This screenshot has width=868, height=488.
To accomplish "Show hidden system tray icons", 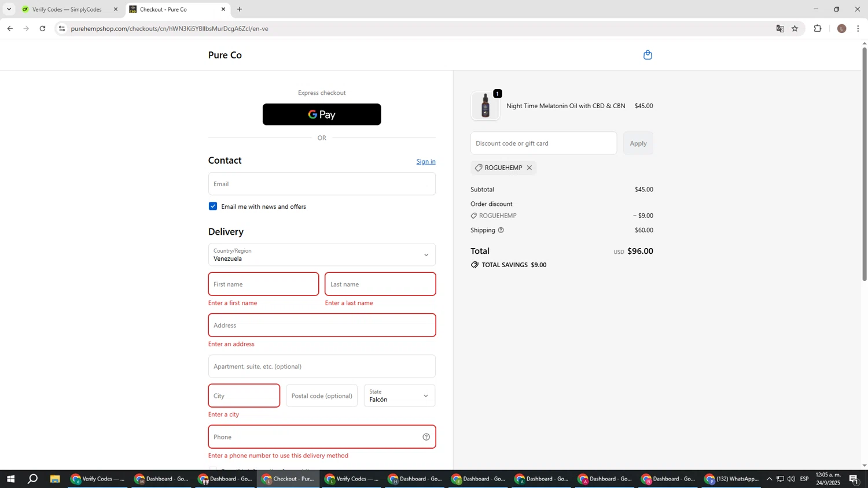I will click(769, 479).
